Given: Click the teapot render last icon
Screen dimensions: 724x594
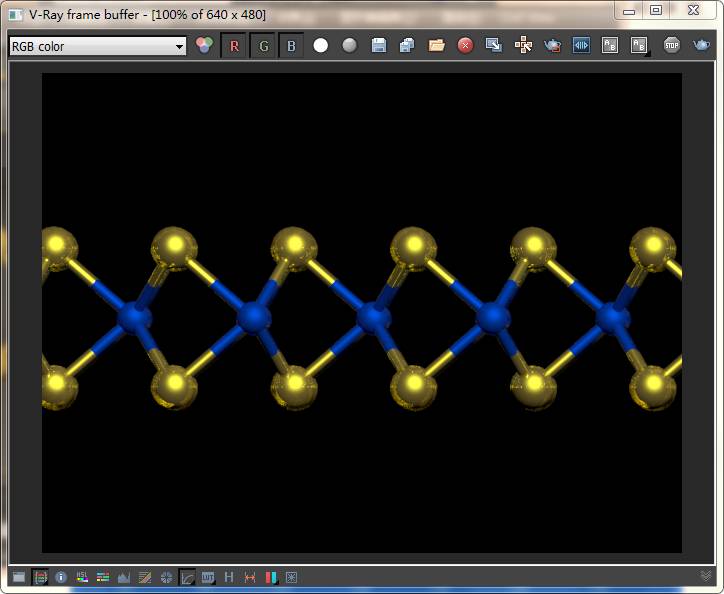Looking at the screenshot, I should tap(552, 46).
